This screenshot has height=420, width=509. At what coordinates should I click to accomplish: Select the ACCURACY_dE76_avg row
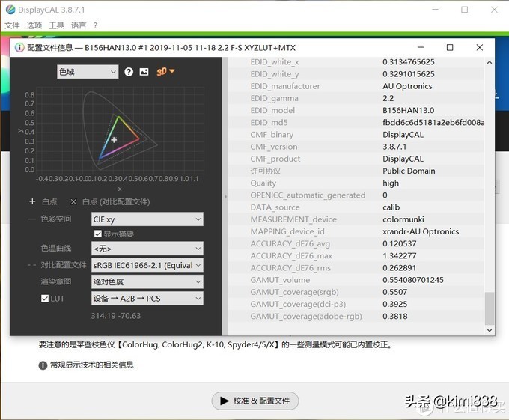[x=356, y=243]
